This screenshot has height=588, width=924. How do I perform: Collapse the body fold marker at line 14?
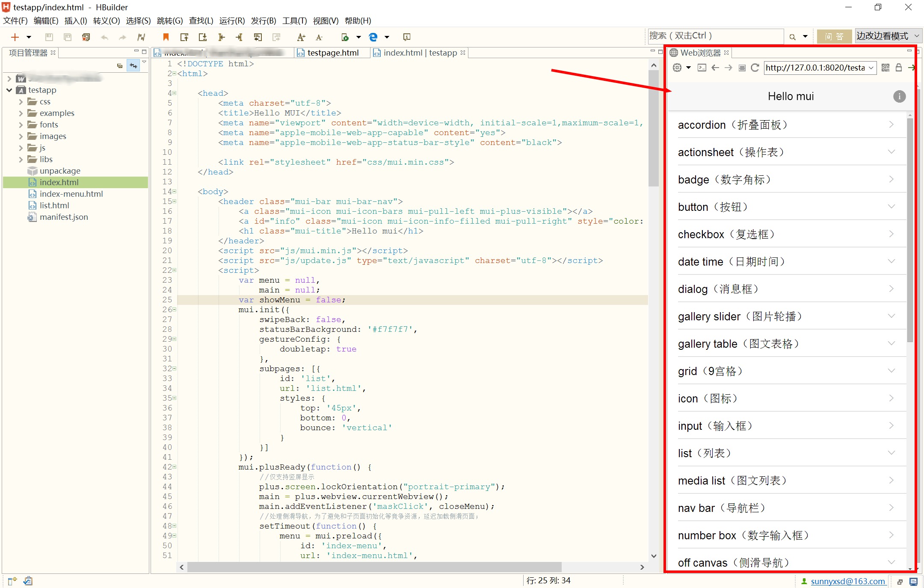(175, 192)
